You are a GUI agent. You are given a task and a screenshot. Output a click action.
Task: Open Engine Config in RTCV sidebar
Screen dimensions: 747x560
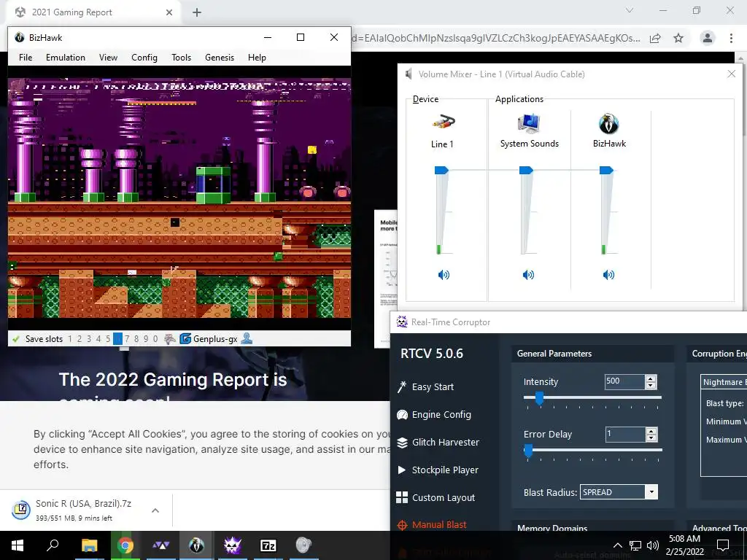pyautogui.click(x=441, y=415)
